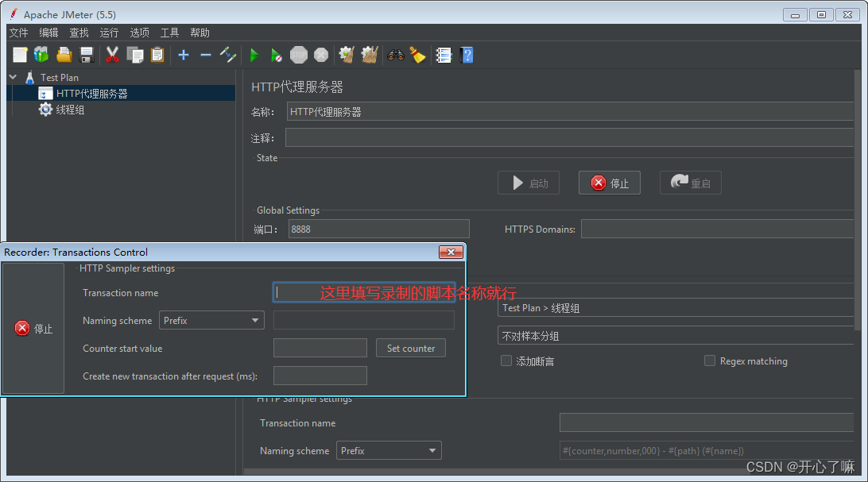Click the Copy toolbar icon
The image size is (868, 482).
135,55
